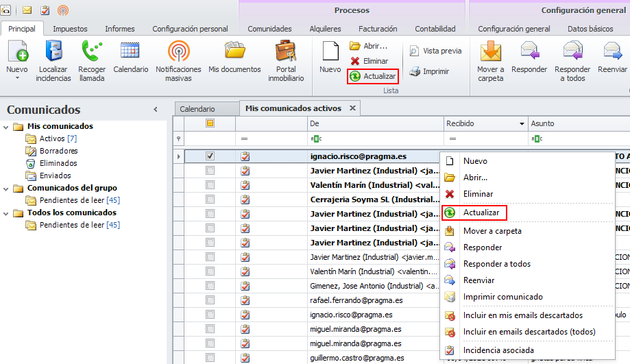The image size is (630, 364).
Task: Collapse the Comunicados side panel
Action: coord(156,110)
